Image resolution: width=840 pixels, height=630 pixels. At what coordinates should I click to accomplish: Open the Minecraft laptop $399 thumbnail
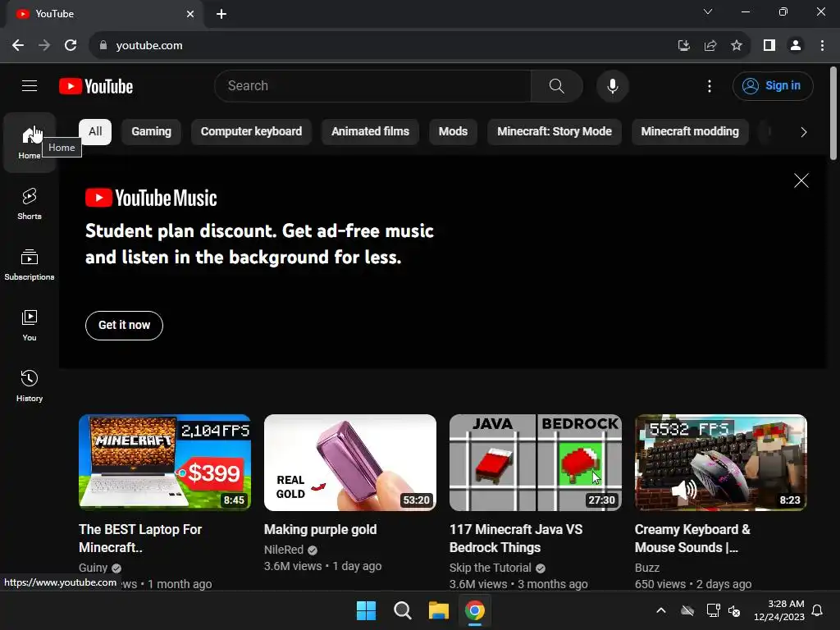pyautogui.click(x=165, y=463)
